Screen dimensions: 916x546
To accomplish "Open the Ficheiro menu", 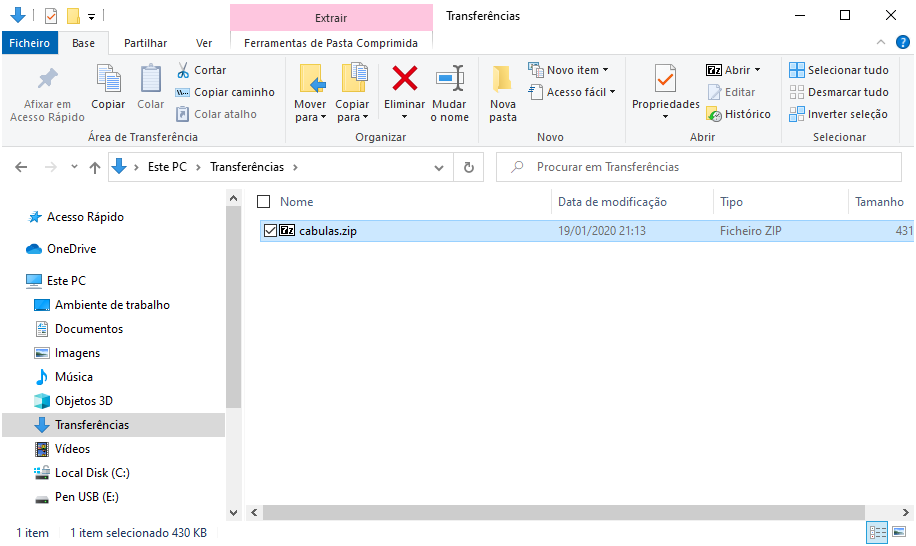I will 29,43.
